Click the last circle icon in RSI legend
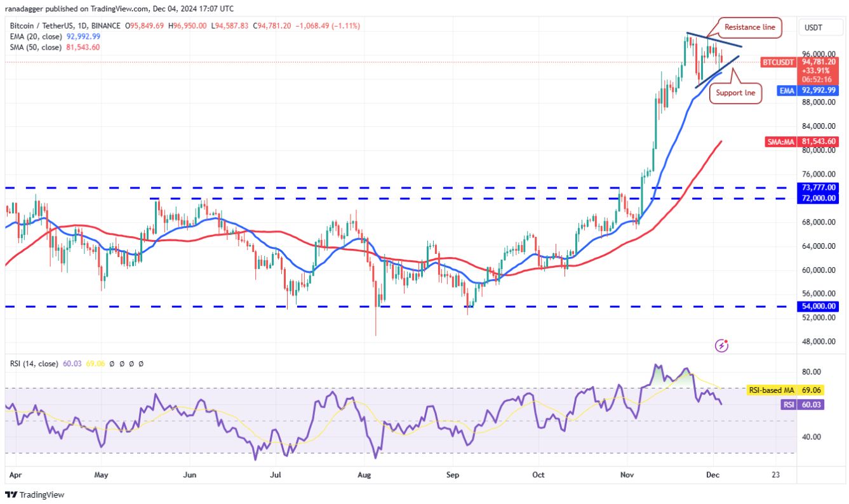Image resolution: width=849 pixels, height=504 pixels. point(141,364)
